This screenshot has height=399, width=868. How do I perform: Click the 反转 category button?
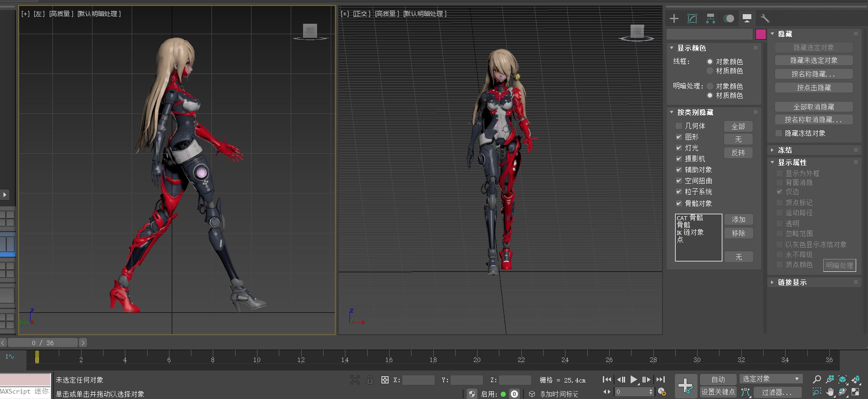coord(738,153)
